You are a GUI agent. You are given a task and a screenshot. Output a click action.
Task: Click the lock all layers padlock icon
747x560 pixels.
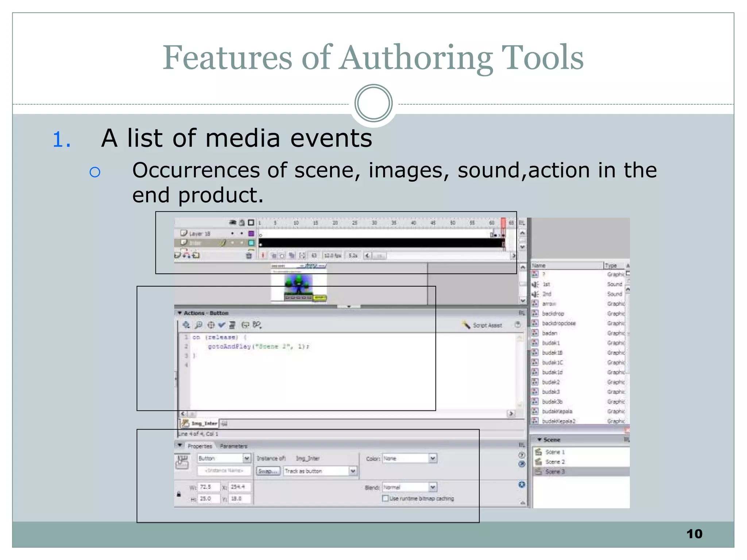click(242, 222)
